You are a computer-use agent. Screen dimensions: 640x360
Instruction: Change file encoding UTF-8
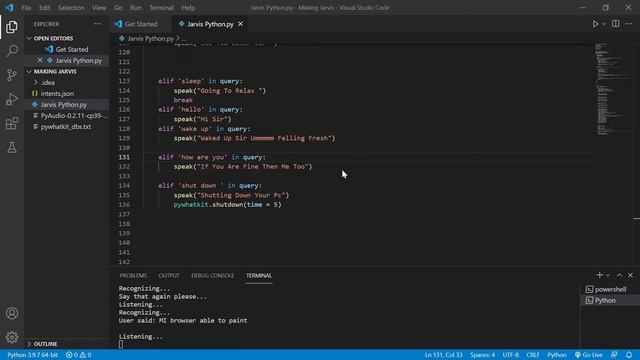pos(511,355)
